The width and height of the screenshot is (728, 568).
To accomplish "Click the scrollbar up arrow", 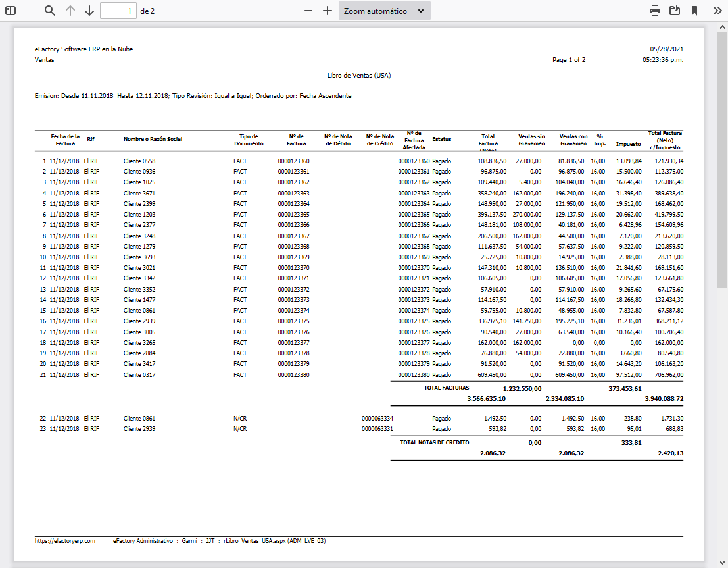I will pyautogui.click(x=722, y=26).
